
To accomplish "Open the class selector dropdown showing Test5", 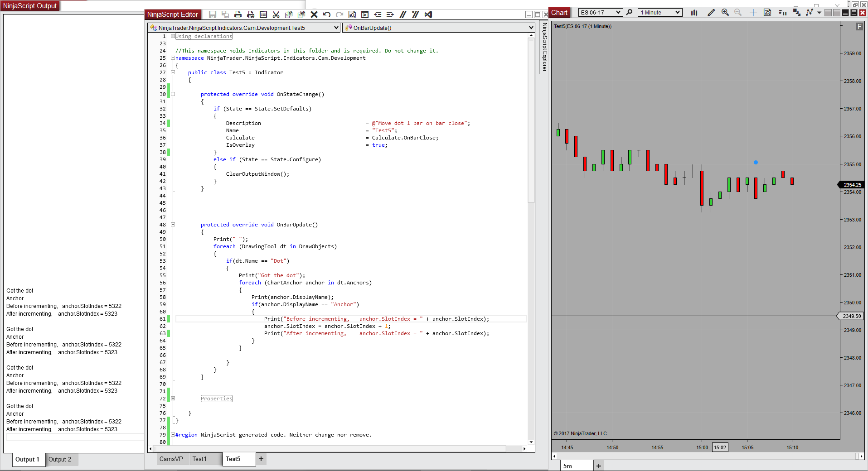I will click(x=244, y=28).
